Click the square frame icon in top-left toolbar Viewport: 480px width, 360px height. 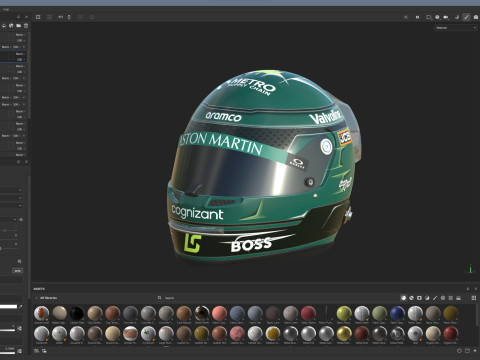point(38,17)
